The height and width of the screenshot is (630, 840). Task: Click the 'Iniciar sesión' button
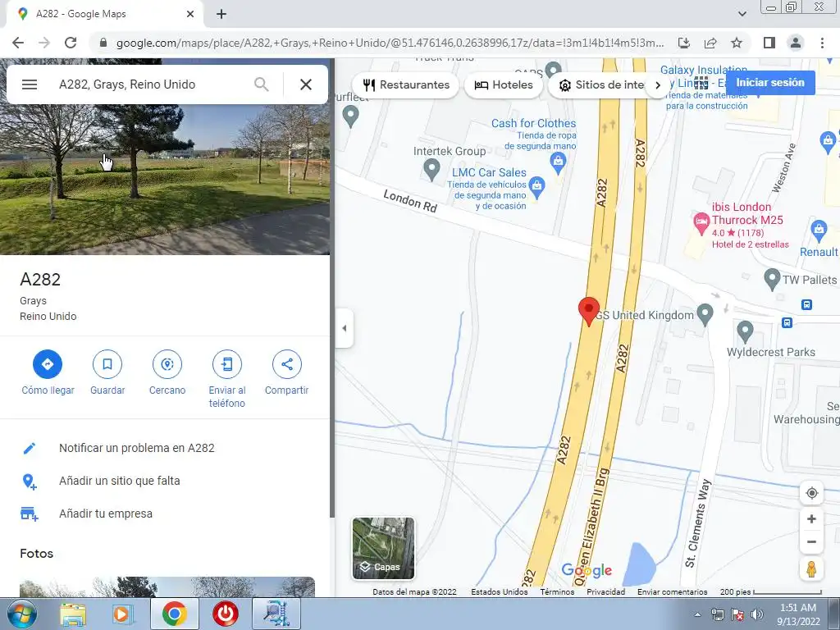point(769,83)
